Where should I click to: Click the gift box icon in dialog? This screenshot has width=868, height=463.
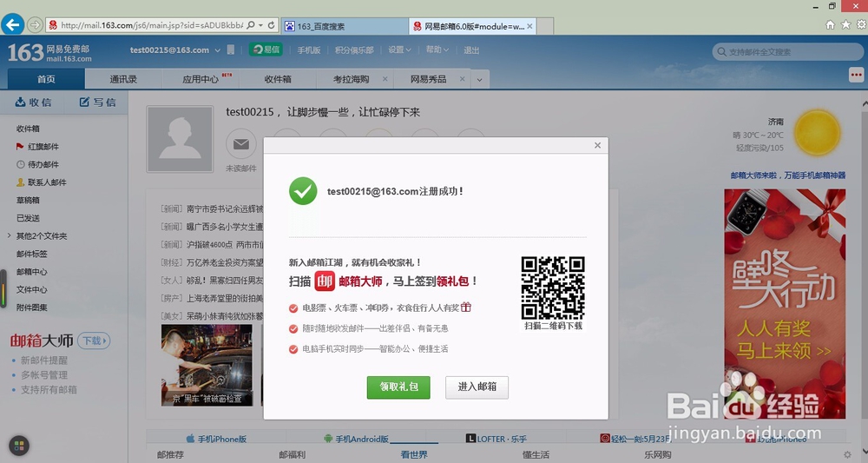pos(466,307)
